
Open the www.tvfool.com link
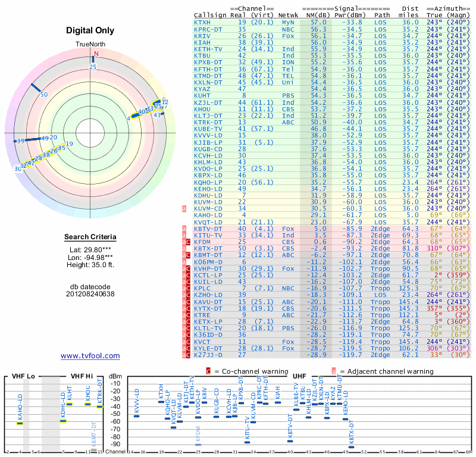[x=90, y=356]
